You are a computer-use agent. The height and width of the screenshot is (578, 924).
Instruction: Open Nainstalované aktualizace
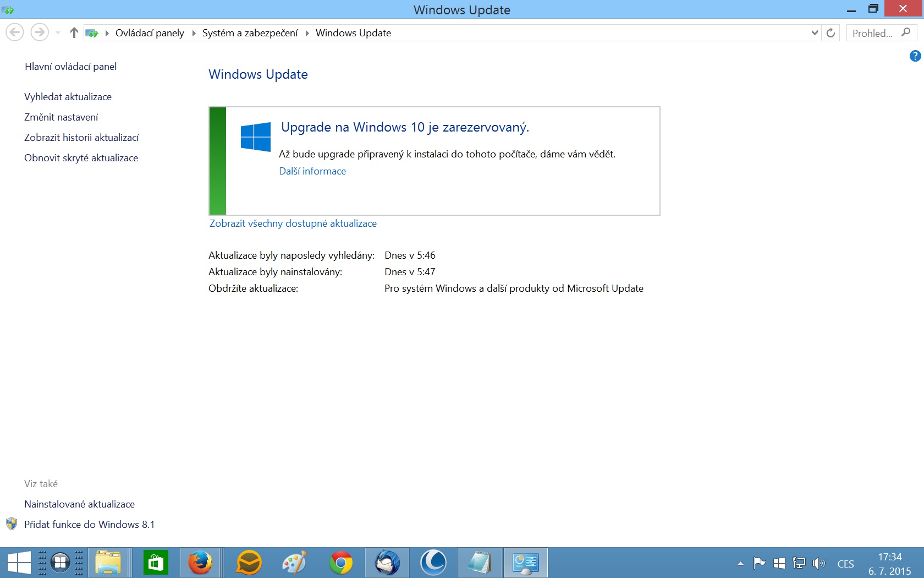point(79,504)
